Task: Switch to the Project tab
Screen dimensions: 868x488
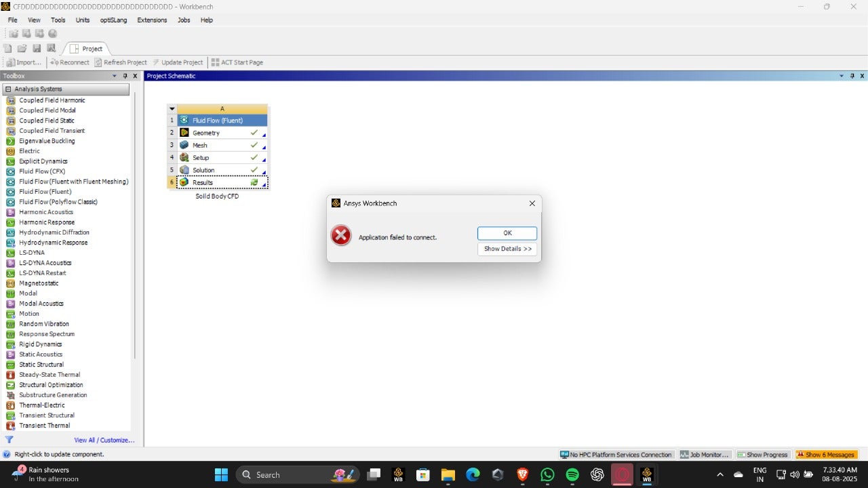Action: click(x=87, y=49)
